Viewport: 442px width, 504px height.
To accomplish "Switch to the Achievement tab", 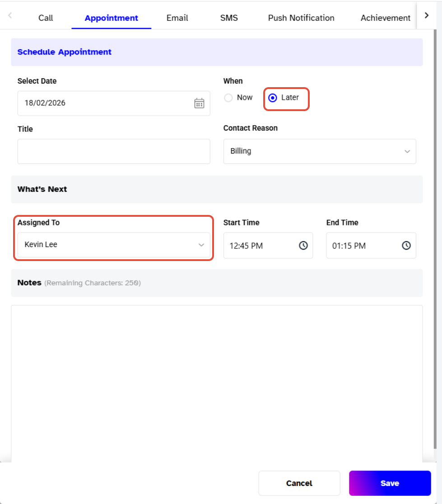I will tap(386, 18).
